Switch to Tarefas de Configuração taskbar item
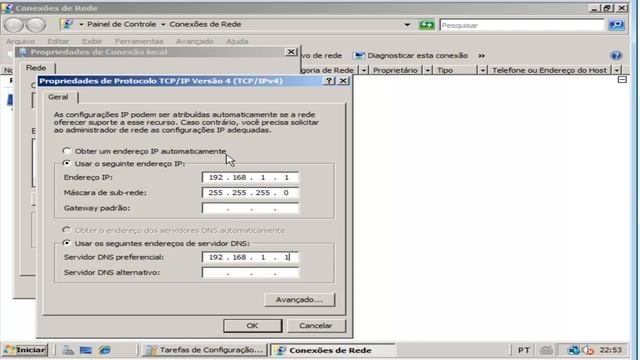Viewport: 640px width, 360px height. 205,350
